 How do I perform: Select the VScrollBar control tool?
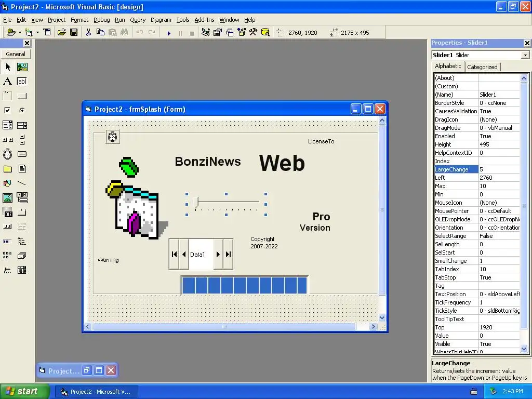(x=22, y=139)
